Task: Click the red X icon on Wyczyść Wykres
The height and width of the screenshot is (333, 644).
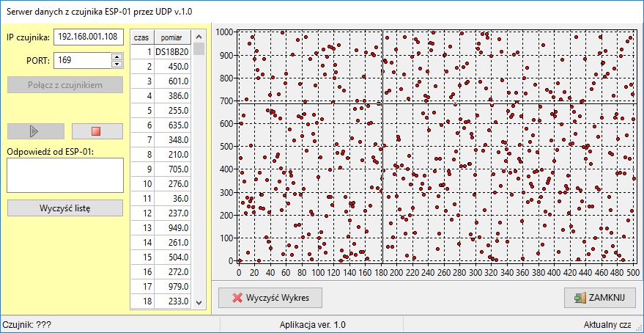Action: [x=237, y=298]
